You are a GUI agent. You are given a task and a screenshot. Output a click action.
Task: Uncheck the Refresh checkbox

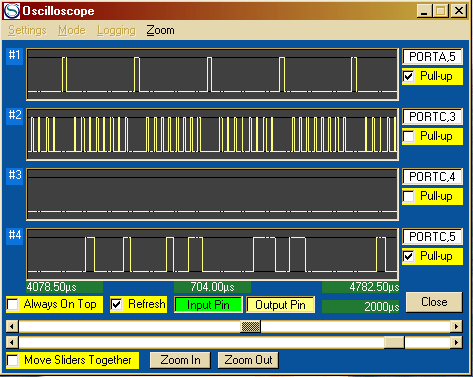tap(117, 304)
